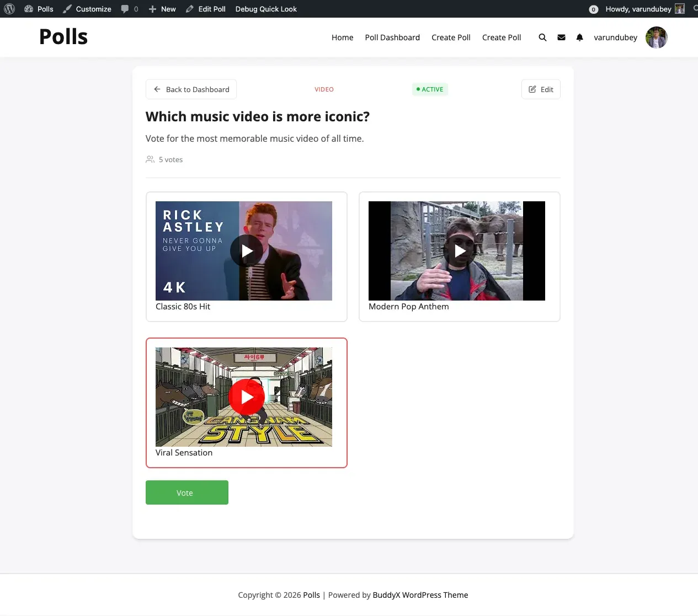Click the admin bar search icon
This screenshot has height=616, width=698.
point(695,9)
